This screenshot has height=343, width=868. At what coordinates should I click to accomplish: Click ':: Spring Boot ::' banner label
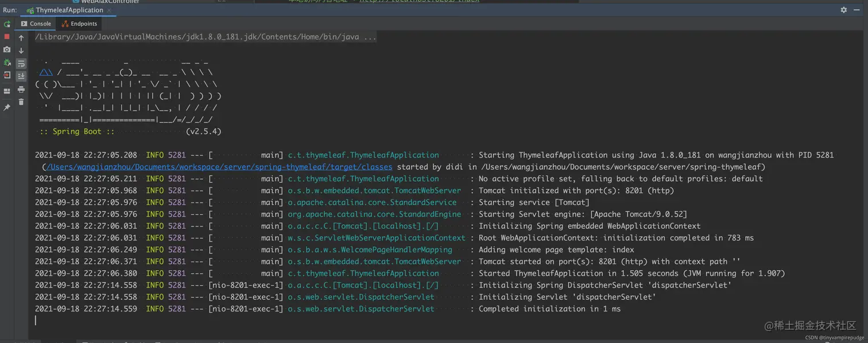pos(77,131)
